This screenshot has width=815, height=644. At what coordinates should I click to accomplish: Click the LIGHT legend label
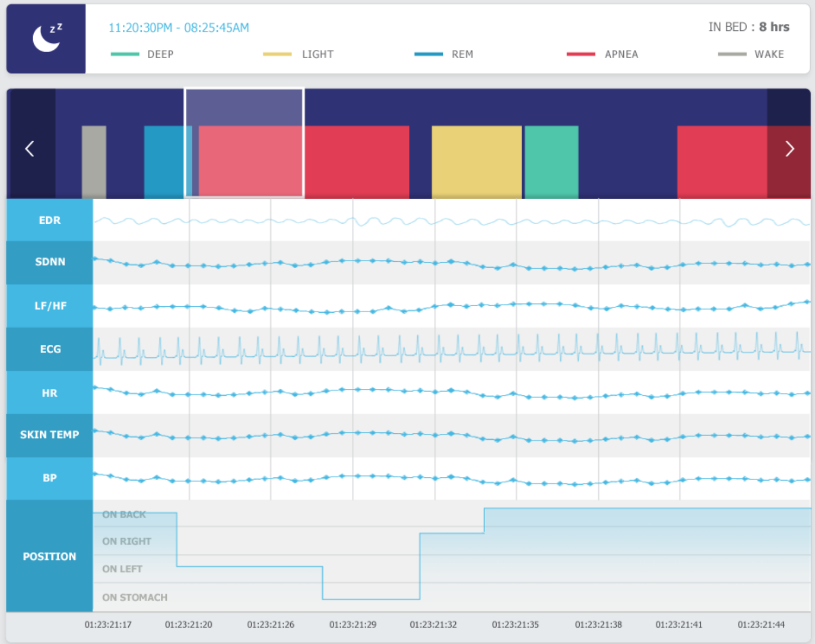[318, 54]
